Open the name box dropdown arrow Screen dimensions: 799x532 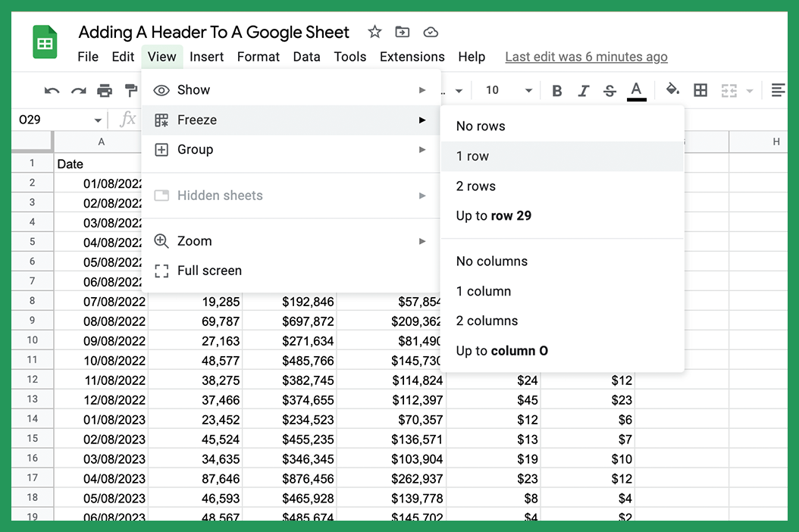pyautogui.click(x=98, y=119)
